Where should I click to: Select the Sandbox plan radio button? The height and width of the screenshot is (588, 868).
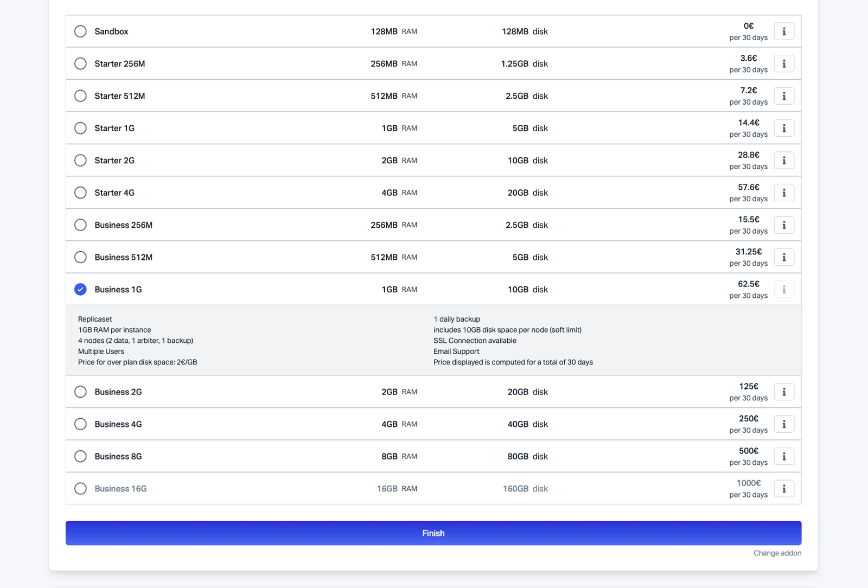coord(80,31)
